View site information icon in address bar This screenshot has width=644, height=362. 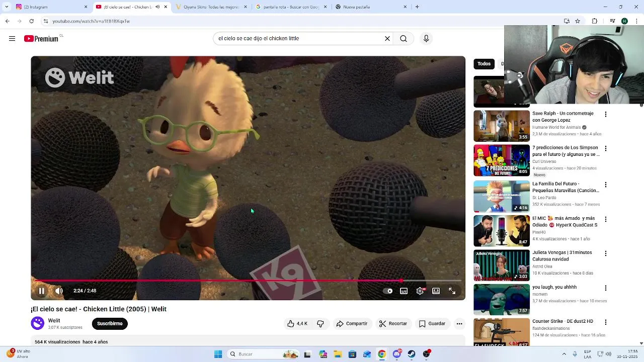click(x=45, y=21)
